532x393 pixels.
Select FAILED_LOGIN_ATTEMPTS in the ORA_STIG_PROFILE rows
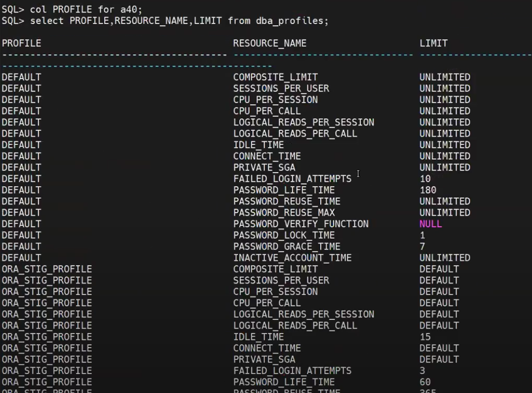click(292, 371)
